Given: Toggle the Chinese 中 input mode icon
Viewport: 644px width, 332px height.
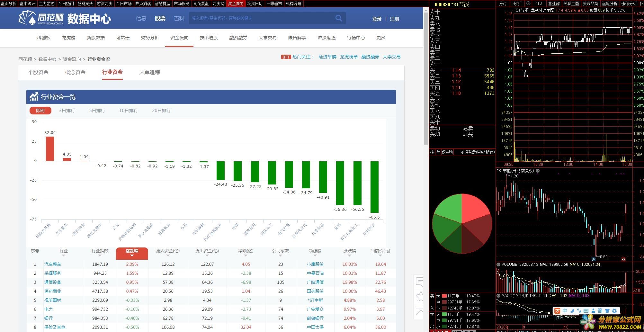Looking at the screenshot, I should coord(565,311).
